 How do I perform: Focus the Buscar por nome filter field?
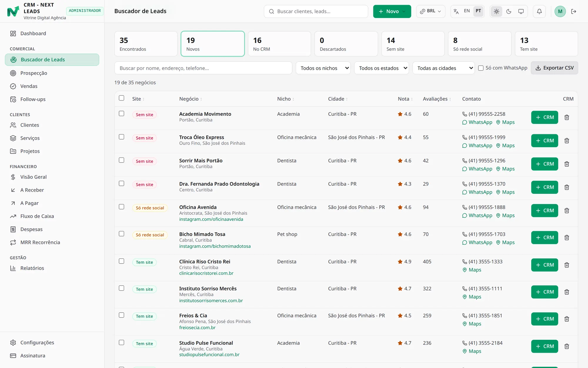tap(203, 68)
